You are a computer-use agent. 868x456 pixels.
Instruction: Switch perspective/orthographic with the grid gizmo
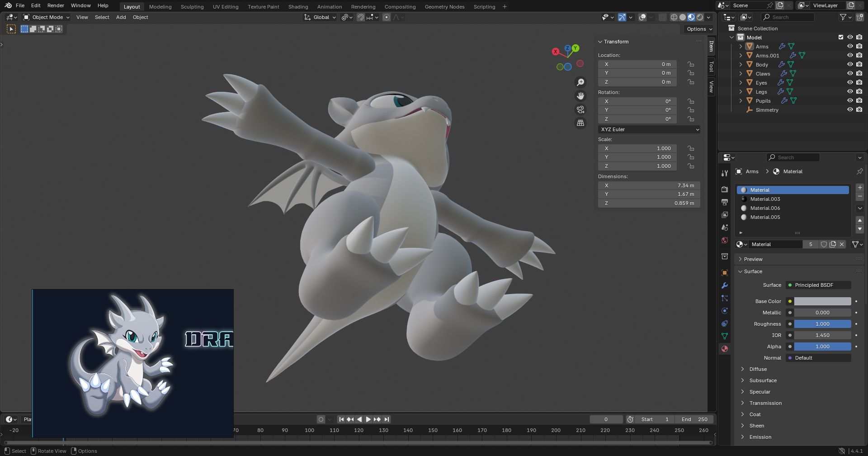click(x=580, y=123)
